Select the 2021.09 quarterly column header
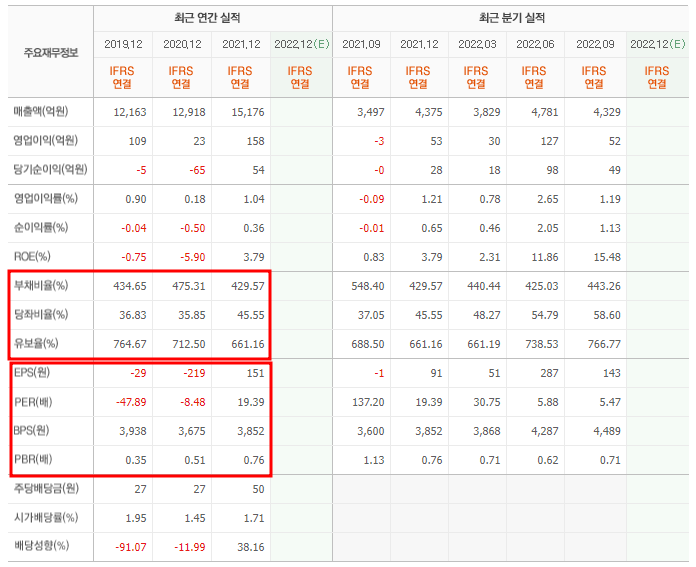696x567 pixels. tap(361, 44)
